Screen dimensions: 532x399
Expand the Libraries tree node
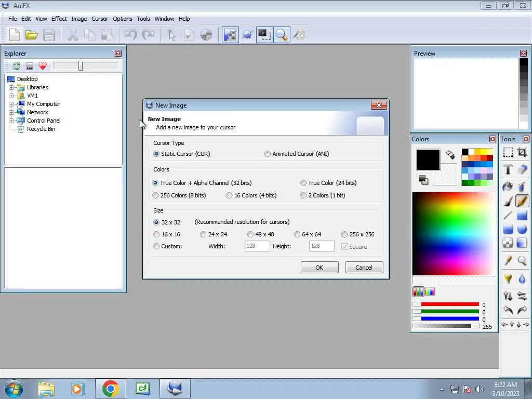coord(11,87)
